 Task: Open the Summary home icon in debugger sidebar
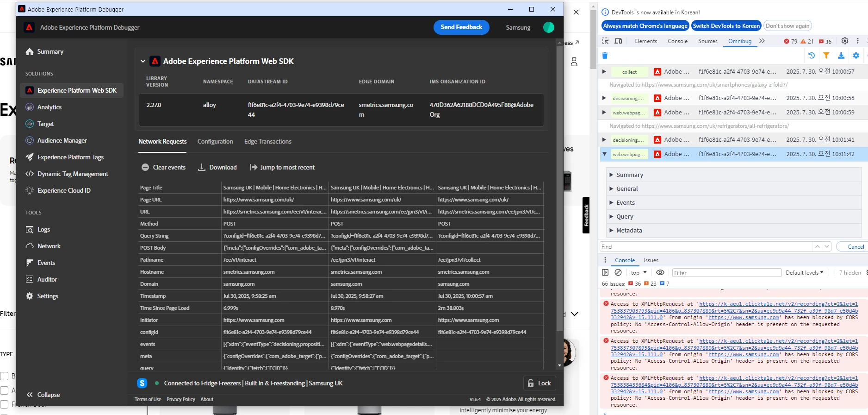tap(30, 52)
